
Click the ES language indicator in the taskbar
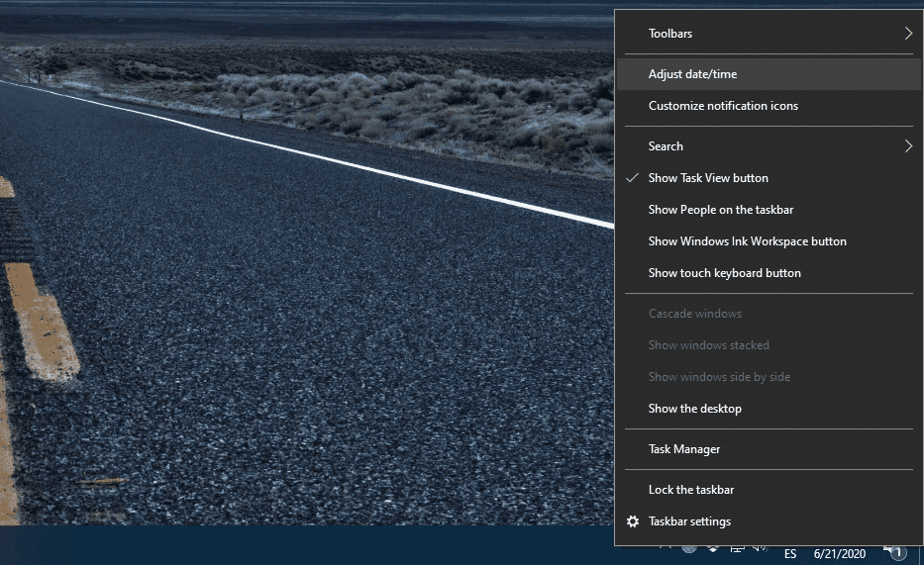[790, 554]
